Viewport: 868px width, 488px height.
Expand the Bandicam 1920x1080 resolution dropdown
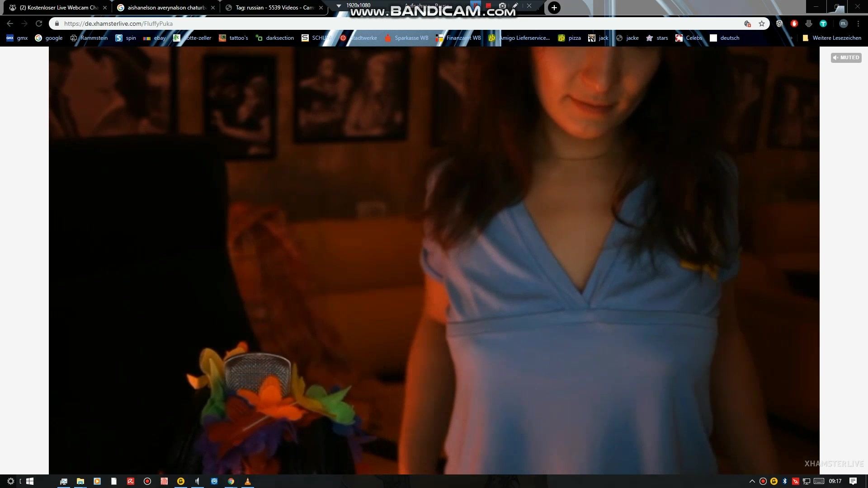tap(339, 5)
